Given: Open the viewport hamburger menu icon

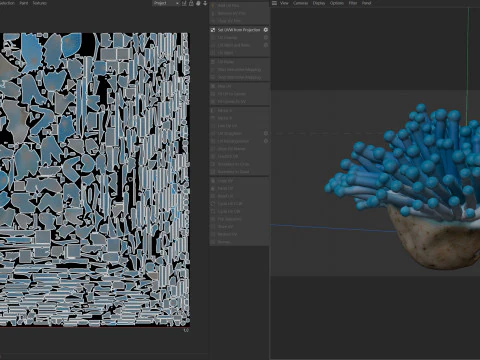Looking at the screenshot, I should pos(274,3).
